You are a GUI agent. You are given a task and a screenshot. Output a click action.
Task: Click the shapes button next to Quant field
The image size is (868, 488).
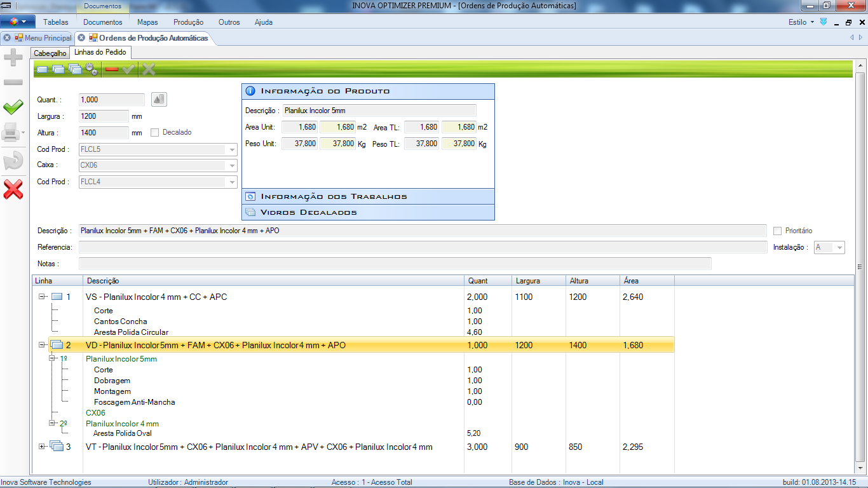click(x=159, y=99)
